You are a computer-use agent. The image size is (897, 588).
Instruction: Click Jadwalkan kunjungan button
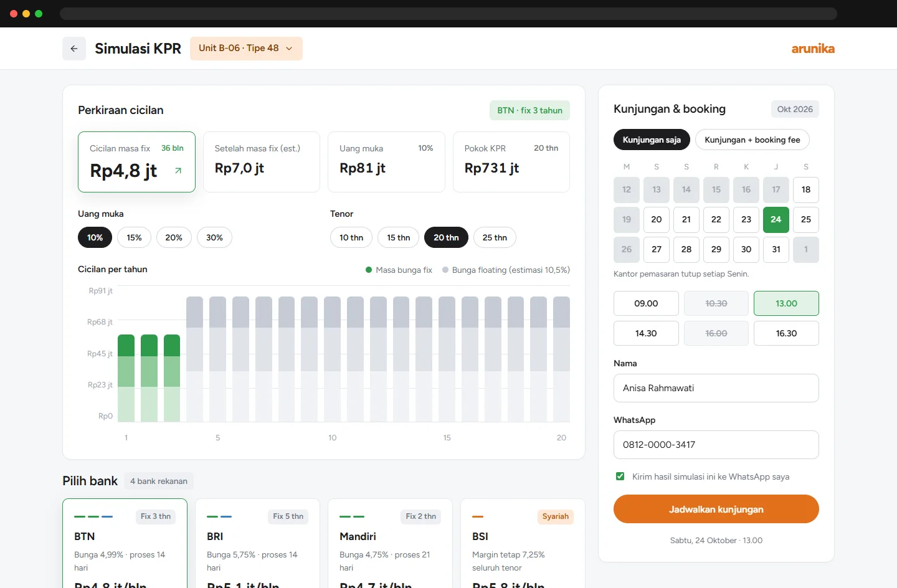tap(716, 509)
